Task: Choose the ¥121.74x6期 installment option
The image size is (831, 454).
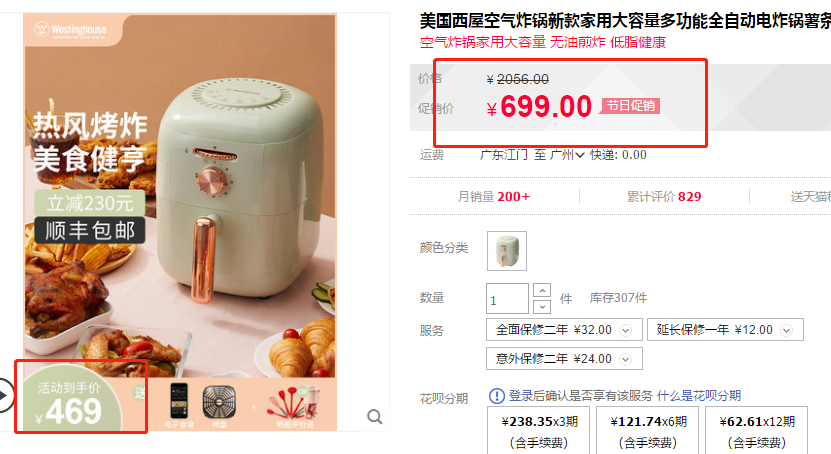Action: pos(648,431)
